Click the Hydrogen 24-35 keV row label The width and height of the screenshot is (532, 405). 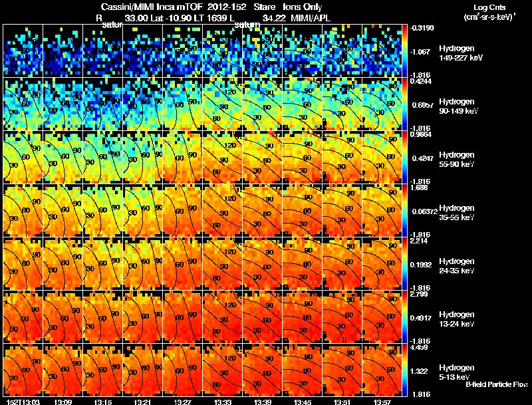click(x=457, y=266)
